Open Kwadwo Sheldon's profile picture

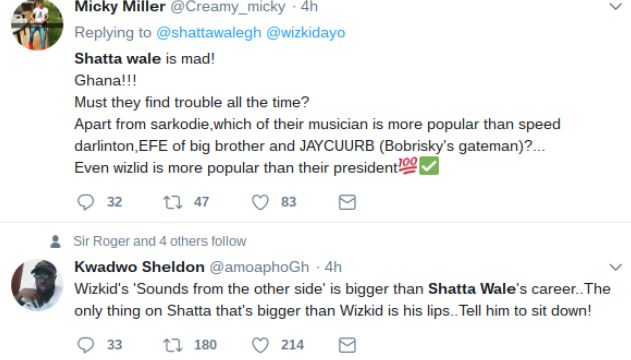(37, 285)
